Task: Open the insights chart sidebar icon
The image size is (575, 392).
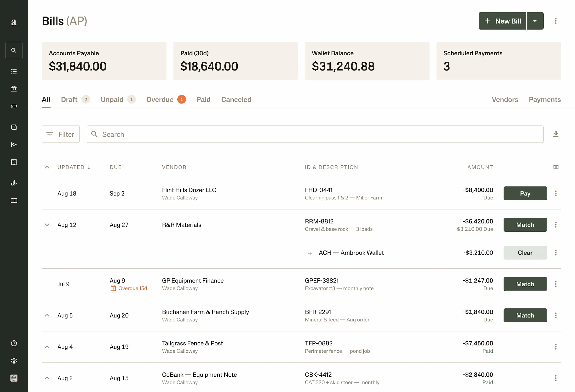Action: click(14, 183)
